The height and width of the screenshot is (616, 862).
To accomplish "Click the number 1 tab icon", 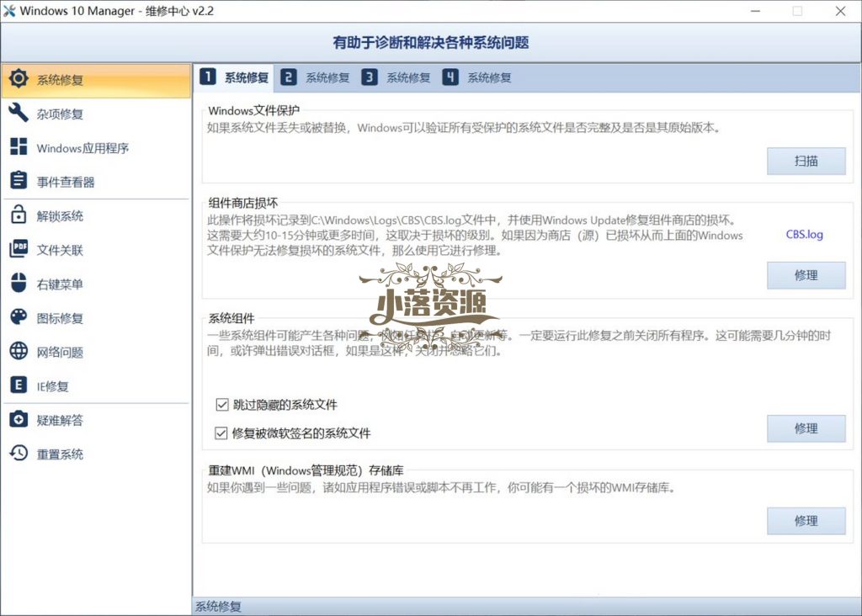I will pyautogui.click(x=207, y=77).
